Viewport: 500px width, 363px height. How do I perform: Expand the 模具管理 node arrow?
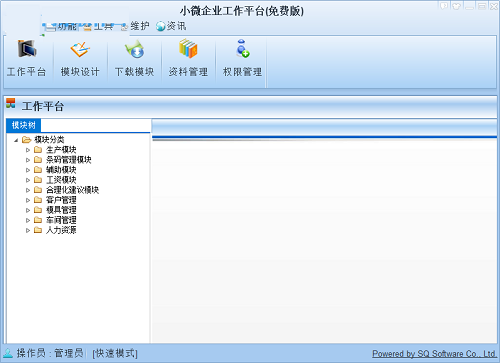pos(28,210)
